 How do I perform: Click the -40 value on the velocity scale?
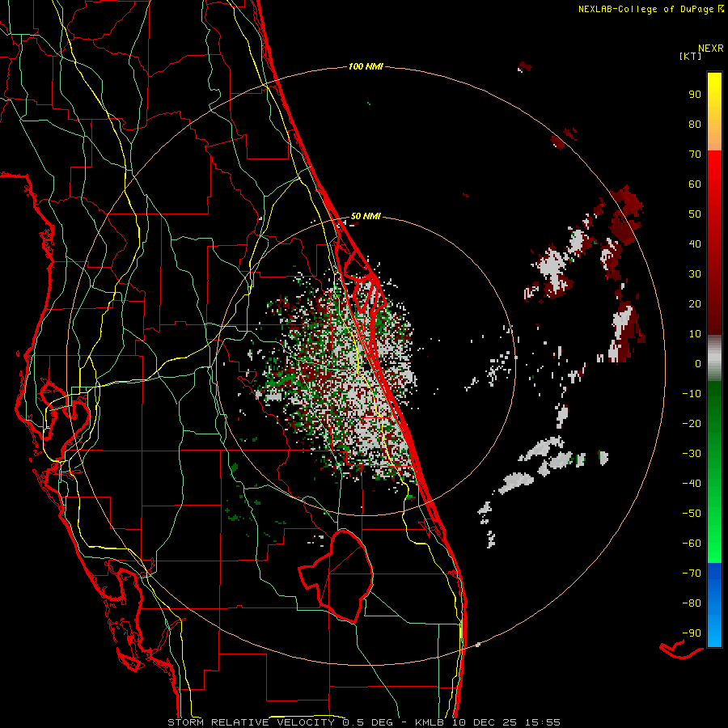pyautogui.click(x=692, y=484)
